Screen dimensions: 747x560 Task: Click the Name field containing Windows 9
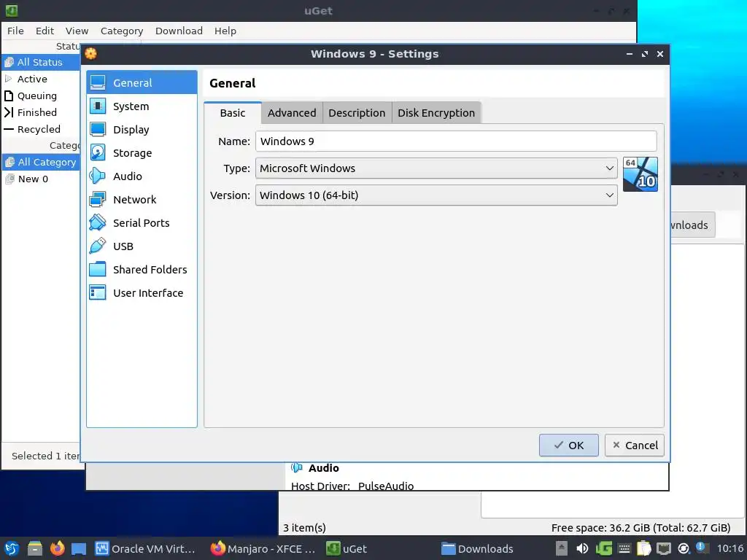point(456,141)
